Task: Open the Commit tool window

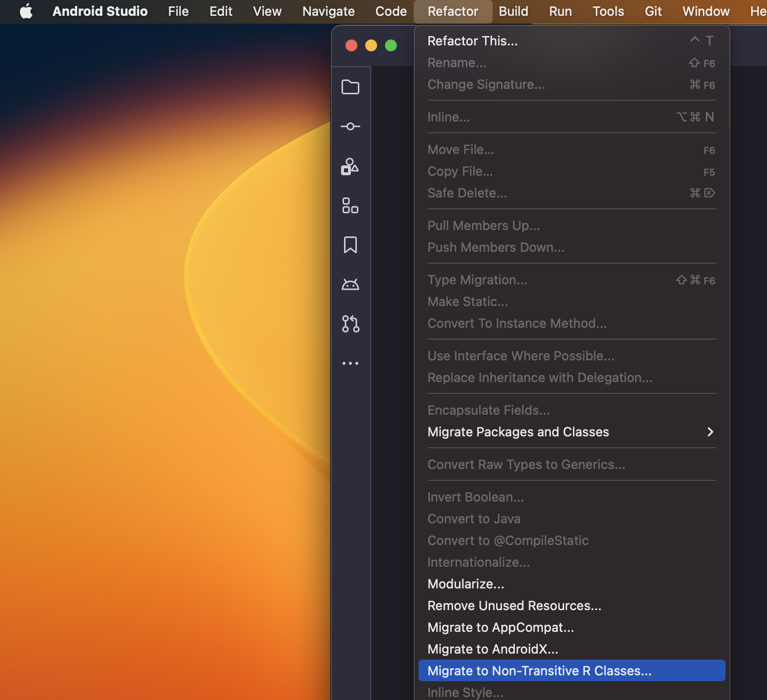Action: coord(350,126)
